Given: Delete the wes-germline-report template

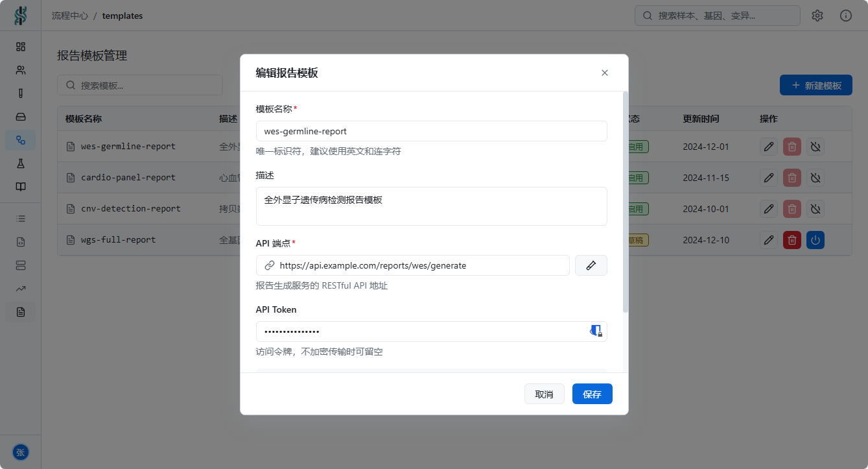Looking at the screenshot, I should [792, 147].
